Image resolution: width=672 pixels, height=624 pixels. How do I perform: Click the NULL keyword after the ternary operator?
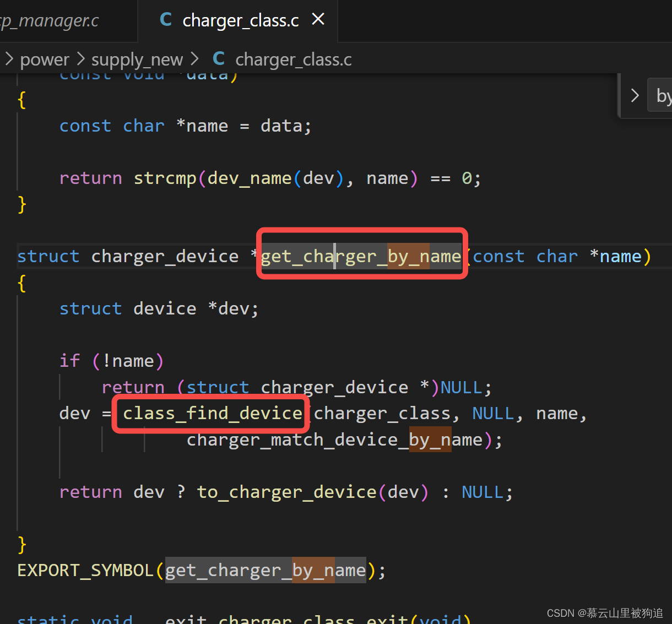pos(483,491)
